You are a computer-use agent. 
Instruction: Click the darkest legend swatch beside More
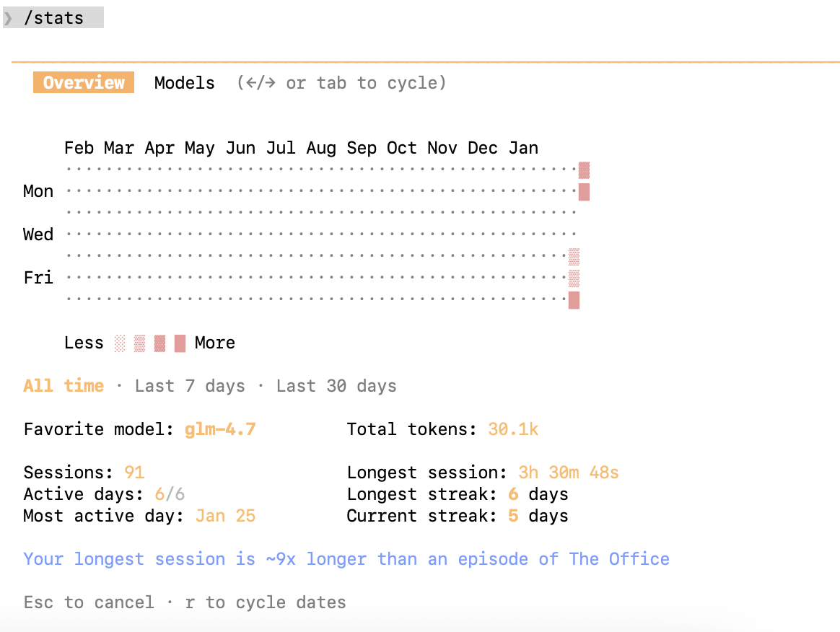[180, 343]
